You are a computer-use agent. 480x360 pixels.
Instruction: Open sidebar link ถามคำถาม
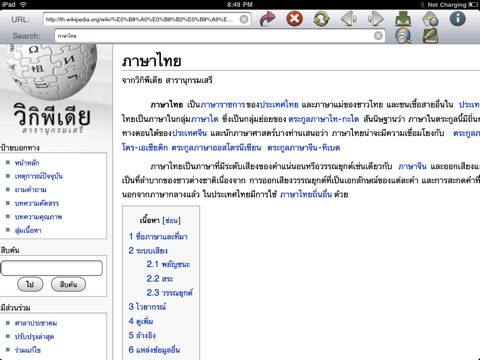click(31, 190)
